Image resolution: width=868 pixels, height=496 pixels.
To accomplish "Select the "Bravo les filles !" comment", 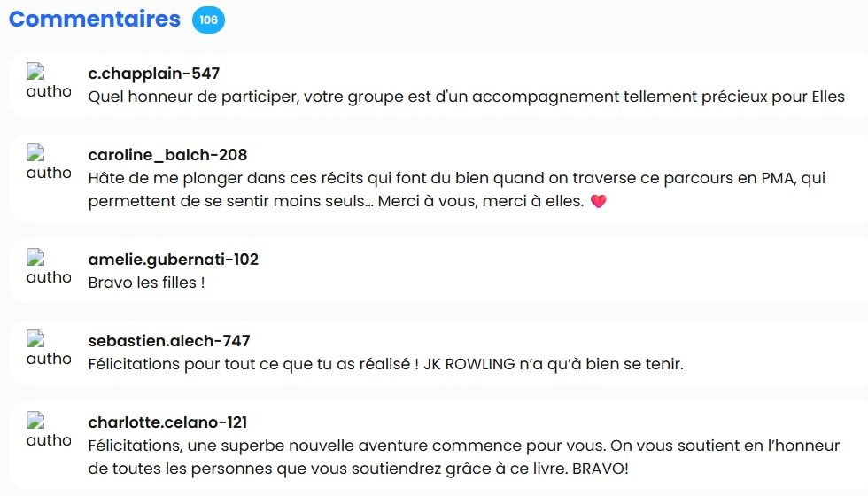I will (147, 283).
